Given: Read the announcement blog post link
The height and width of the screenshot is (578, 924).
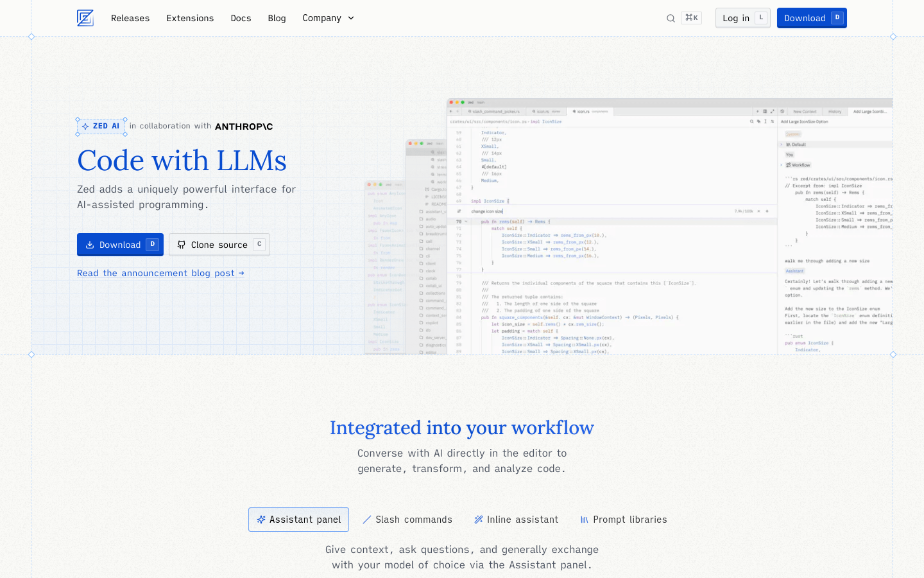Looking at the screenshot, I should pos(160,273).
